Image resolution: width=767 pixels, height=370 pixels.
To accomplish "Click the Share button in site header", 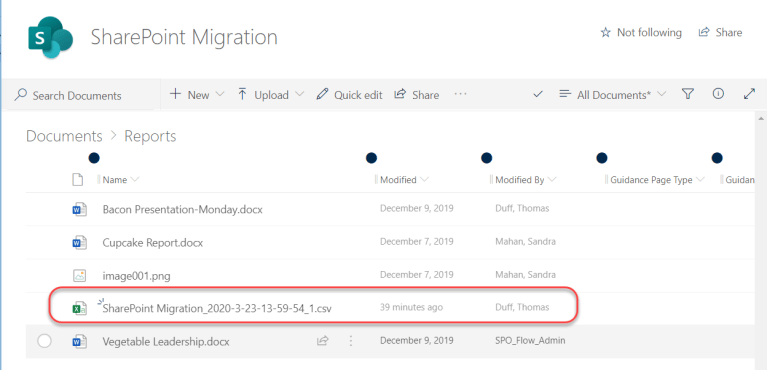I will (x=720, y=32).
